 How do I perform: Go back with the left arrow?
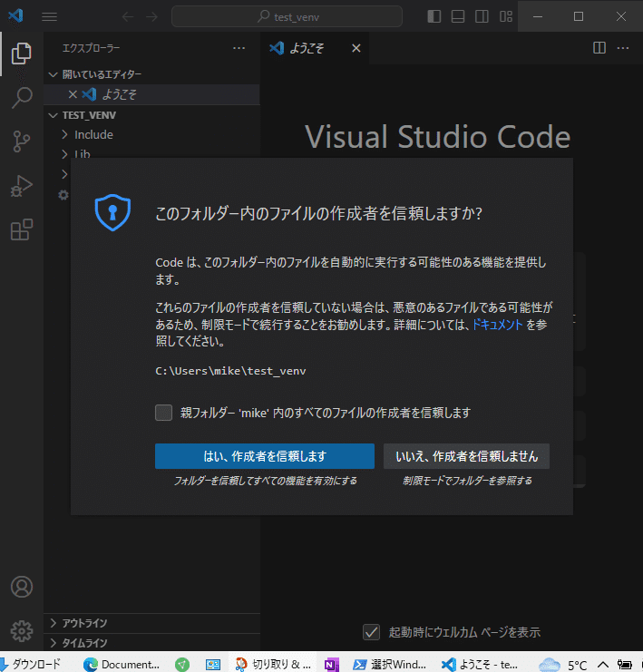point(128,16)
